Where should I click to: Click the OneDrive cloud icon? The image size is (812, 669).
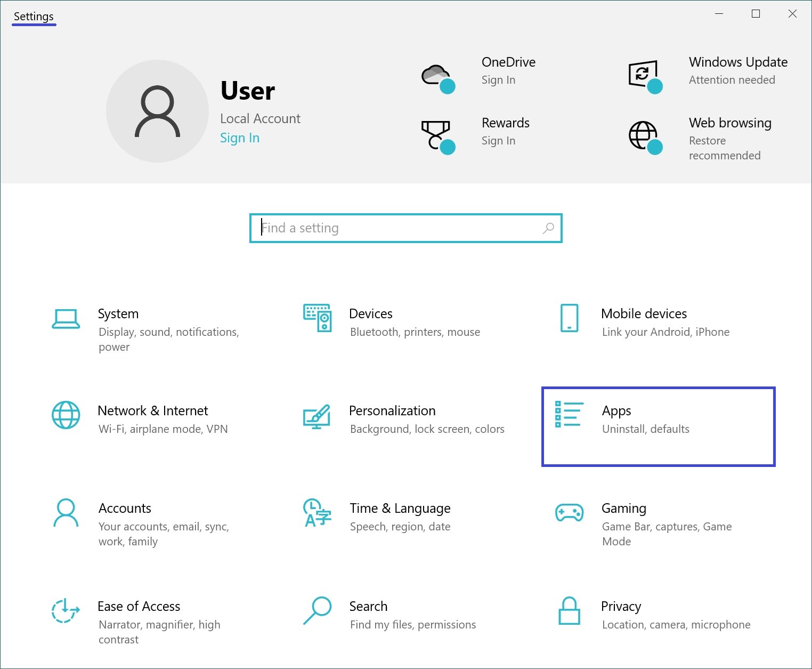click(437, 78)
